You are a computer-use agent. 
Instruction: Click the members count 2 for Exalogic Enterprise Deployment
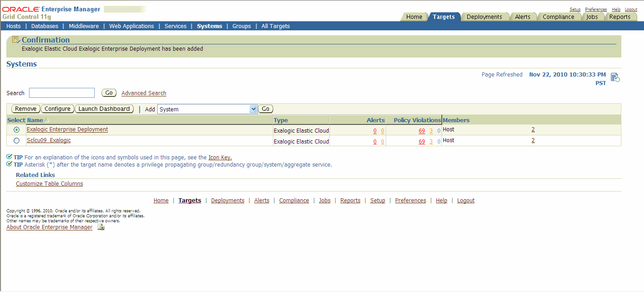pyautogui.click(x=533, y=129)
